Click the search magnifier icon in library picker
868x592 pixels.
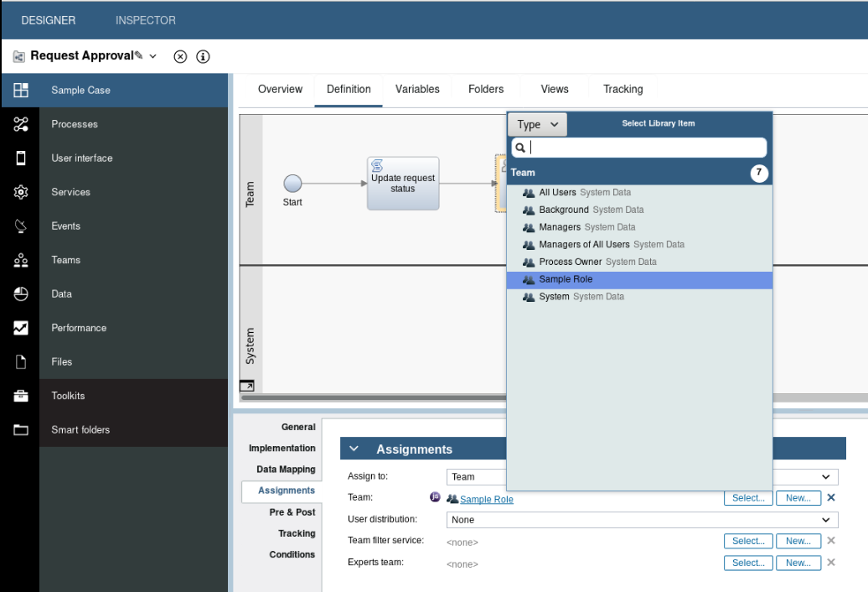pyautogui.click(x=520, y=148)
